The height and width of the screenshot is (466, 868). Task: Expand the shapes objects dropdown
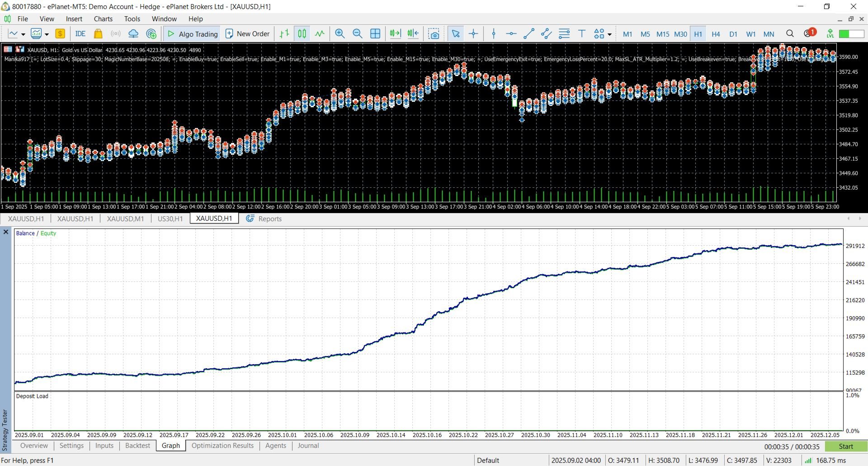pyautogui.click(x=610, y=34)
